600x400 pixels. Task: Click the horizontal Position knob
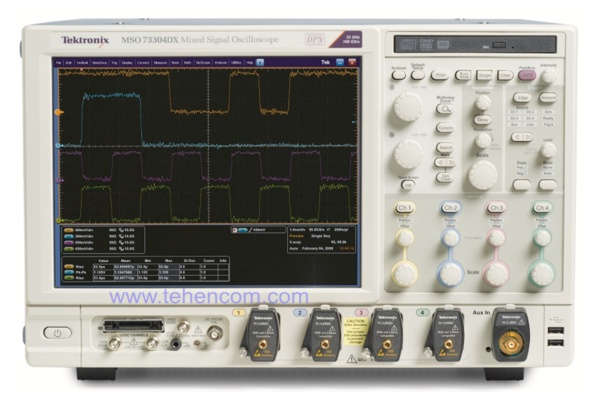coord(483,103)
